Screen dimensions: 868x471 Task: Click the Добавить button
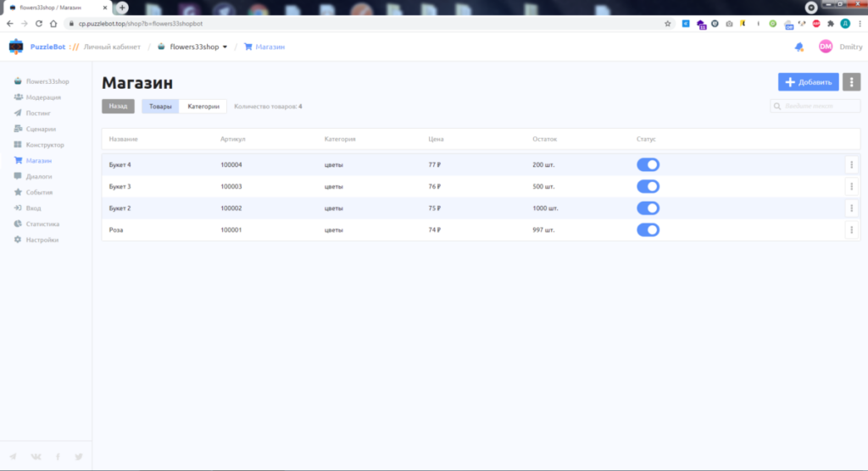tap(808, 82)
